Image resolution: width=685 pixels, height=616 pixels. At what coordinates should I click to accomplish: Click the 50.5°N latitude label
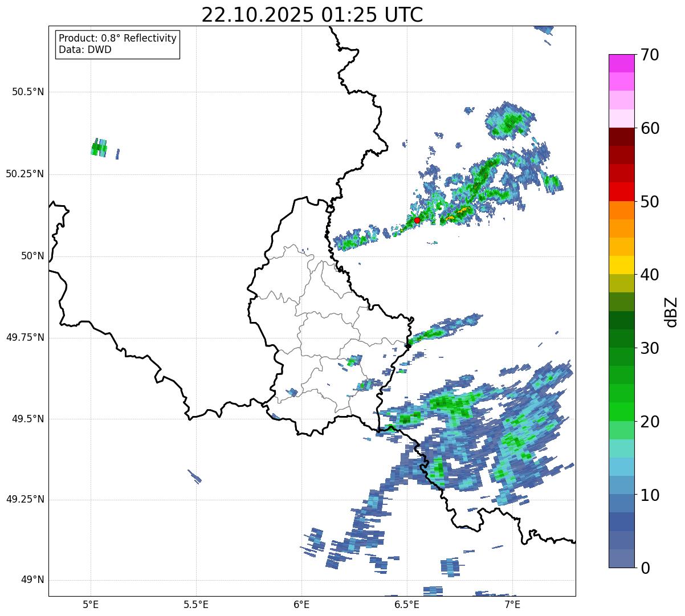28,92
